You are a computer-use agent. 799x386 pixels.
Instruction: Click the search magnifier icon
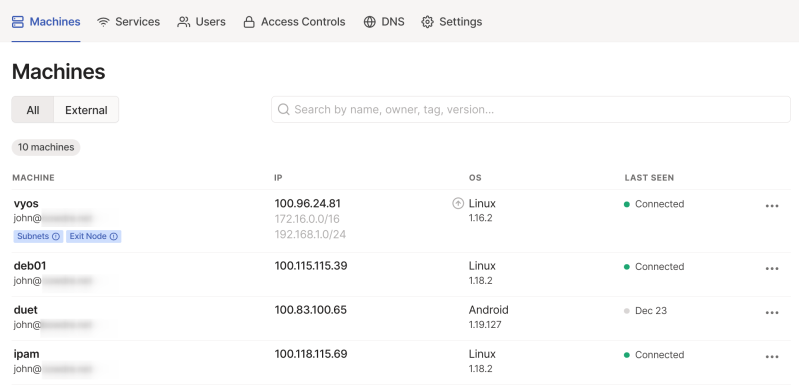pyautogui.click(x=284, y=109)
